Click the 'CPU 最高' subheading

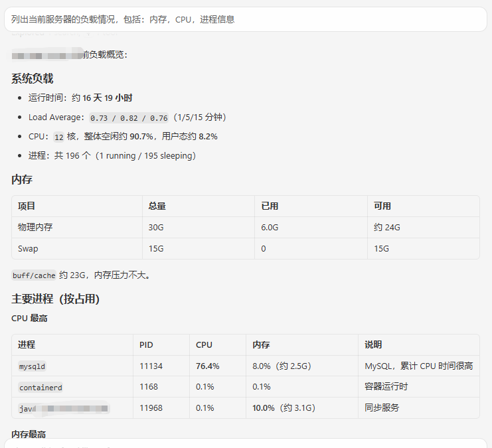(29, 318)
